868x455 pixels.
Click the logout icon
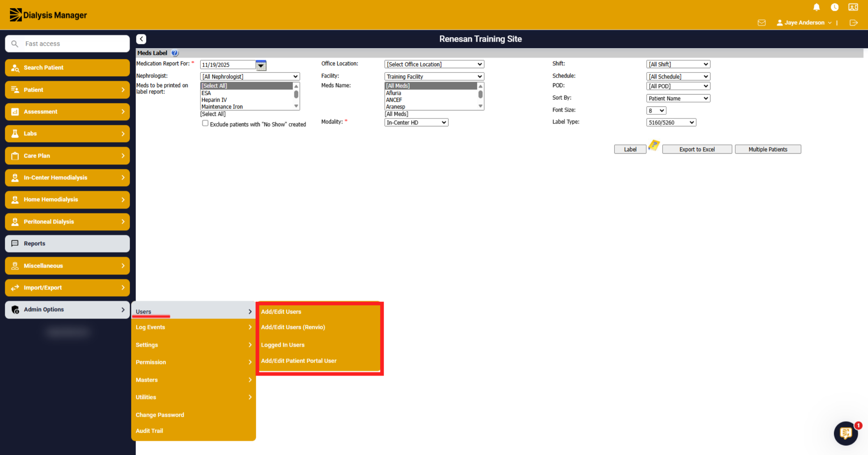pos(854,22)
